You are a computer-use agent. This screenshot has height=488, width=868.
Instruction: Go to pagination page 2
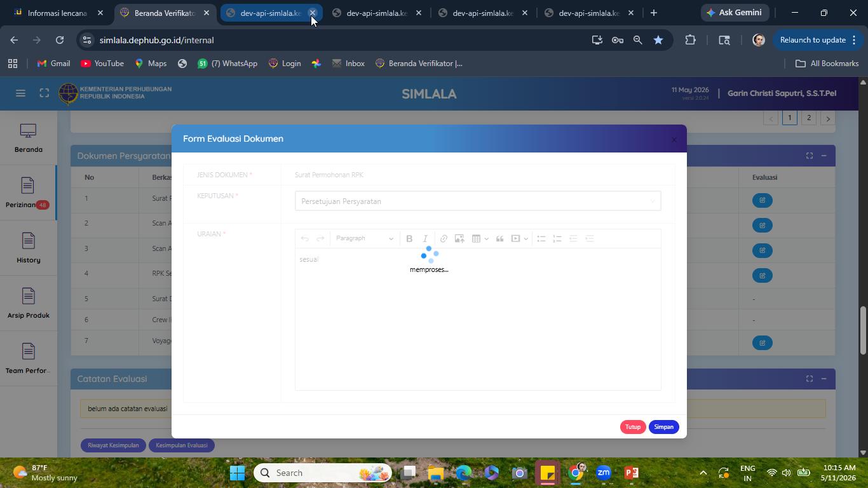pyautogui.click(x=809, y=118)
